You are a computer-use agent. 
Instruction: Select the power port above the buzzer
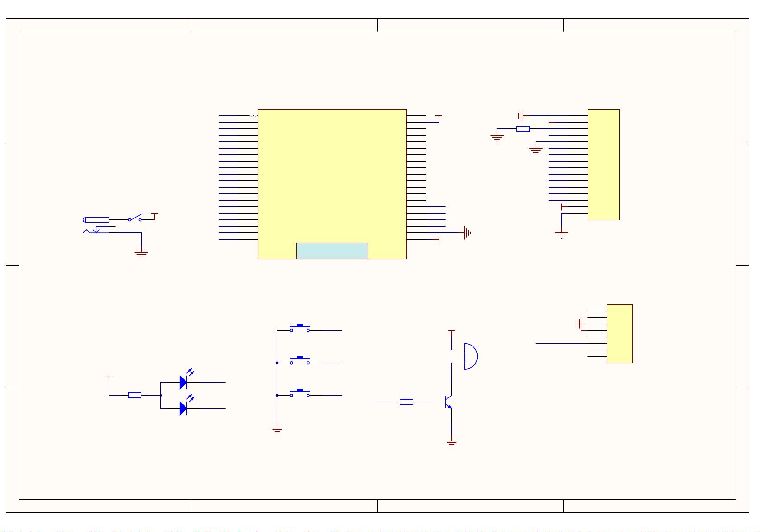pos(452,331)
